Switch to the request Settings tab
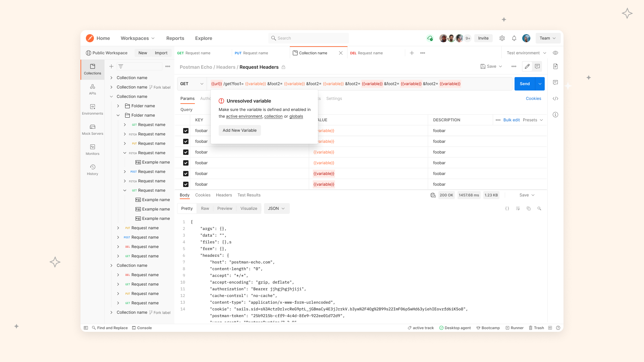This screenshot has height=362, width=644. (334, 99)
